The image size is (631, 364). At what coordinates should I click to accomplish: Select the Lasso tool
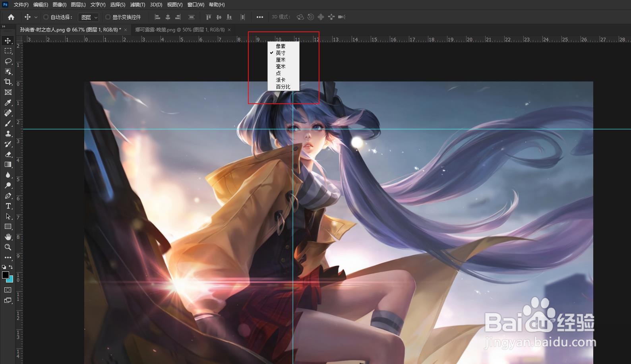click(8, 61)
